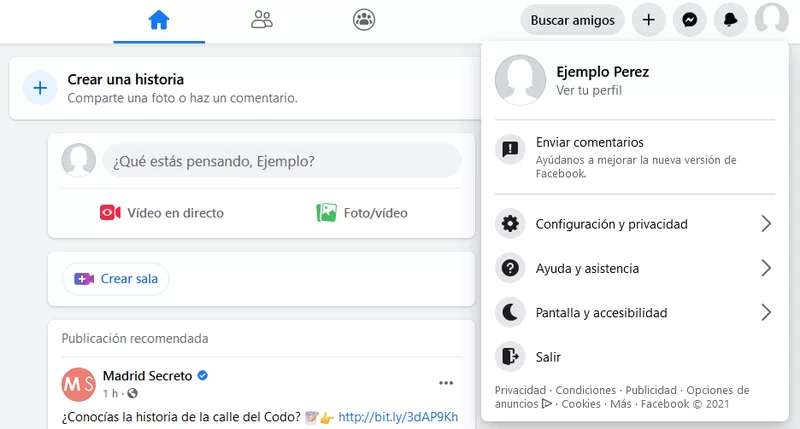Expand Configuración y privacidad chevron
800x429 pixels.
[766, 224]
